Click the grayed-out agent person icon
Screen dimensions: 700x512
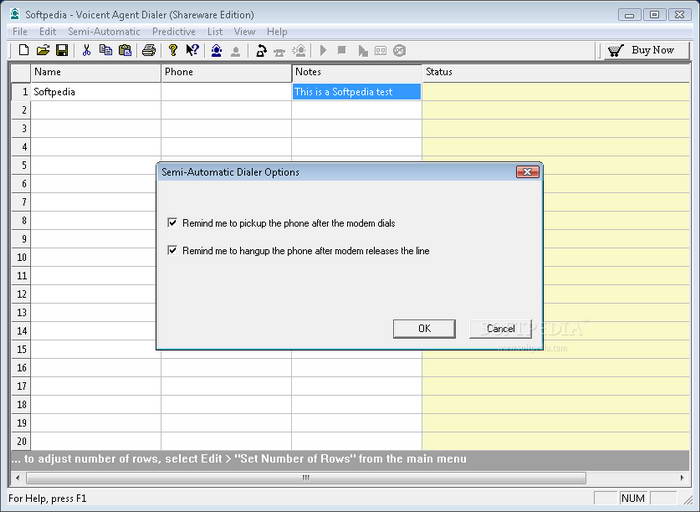[236, 51]
